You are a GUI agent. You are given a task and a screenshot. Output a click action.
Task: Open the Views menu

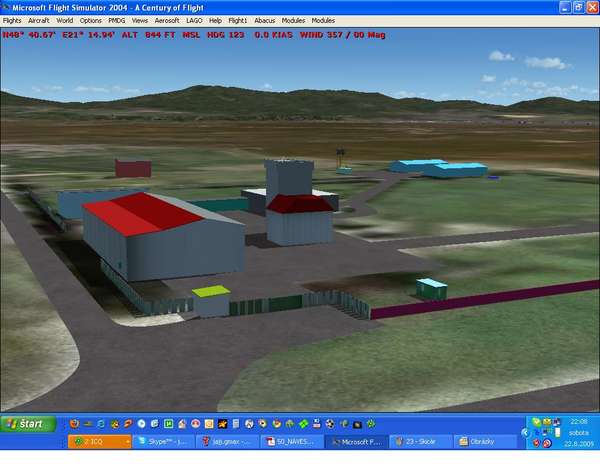tap(140, 21)
